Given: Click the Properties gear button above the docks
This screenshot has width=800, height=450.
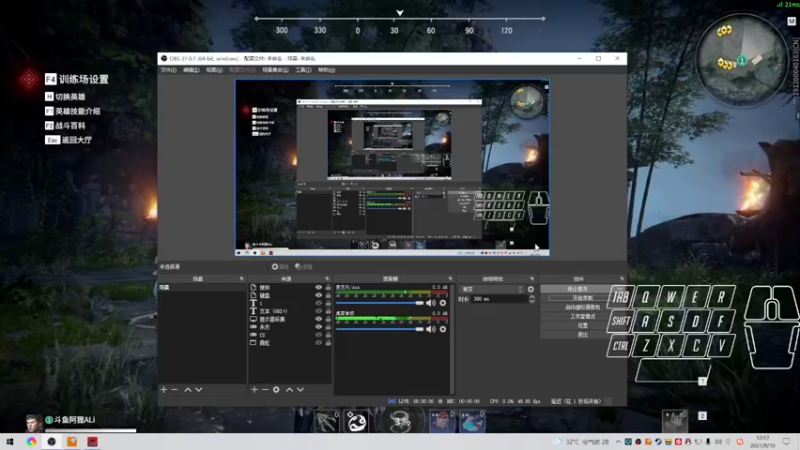Looking at the screenshot, I should [x=280, y=266].
